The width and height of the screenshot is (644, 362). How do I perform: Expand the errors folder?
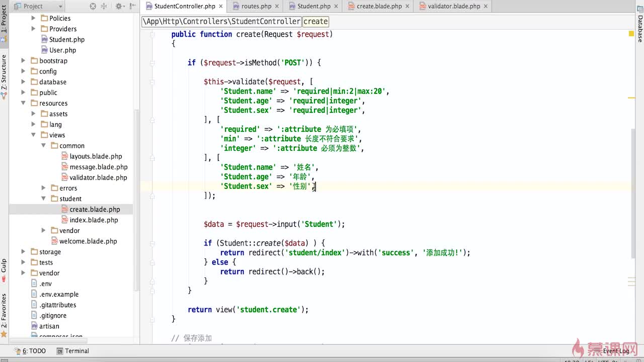pyautogui.click(x=43, y=188)
